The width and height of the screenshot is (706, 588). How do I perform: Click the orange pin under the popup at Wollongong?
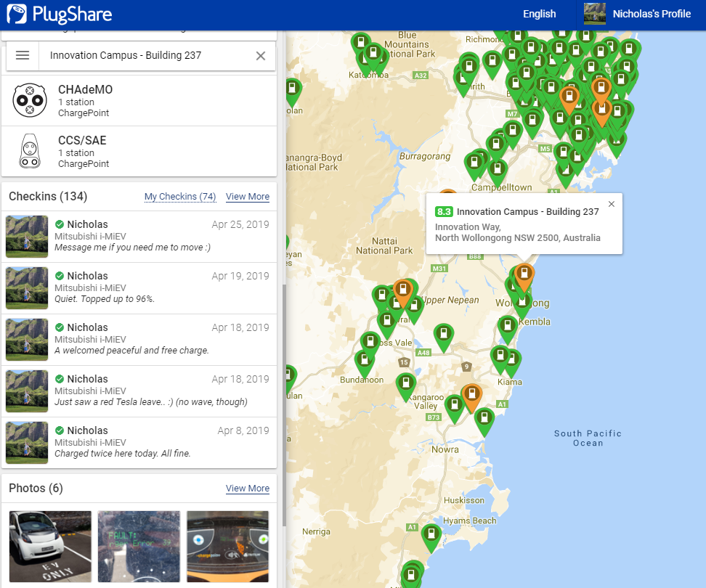524,277
